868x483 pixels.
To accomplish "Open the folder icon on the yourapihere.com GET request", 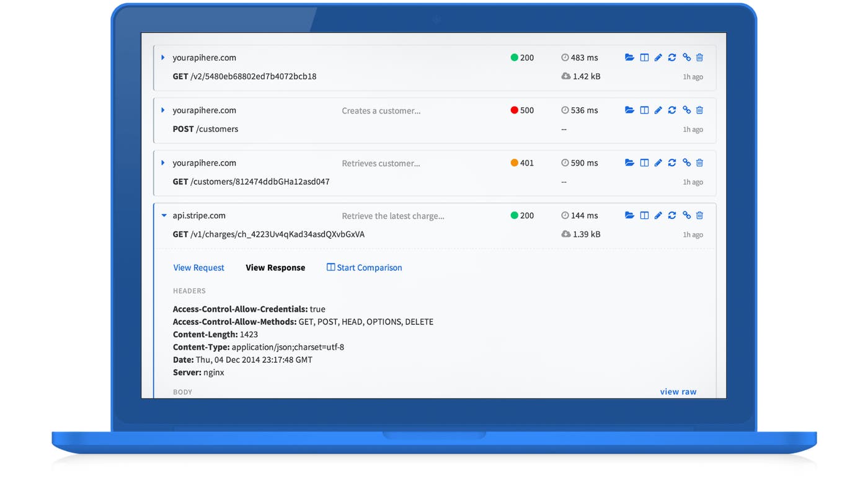I will (629, 57).
